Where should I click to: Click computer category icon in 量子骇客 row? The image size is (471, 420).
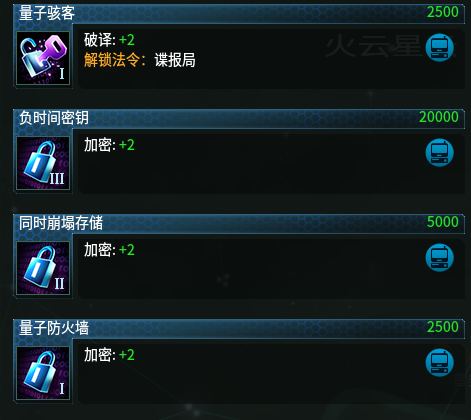pyautogui.click(x=440, y=47)
